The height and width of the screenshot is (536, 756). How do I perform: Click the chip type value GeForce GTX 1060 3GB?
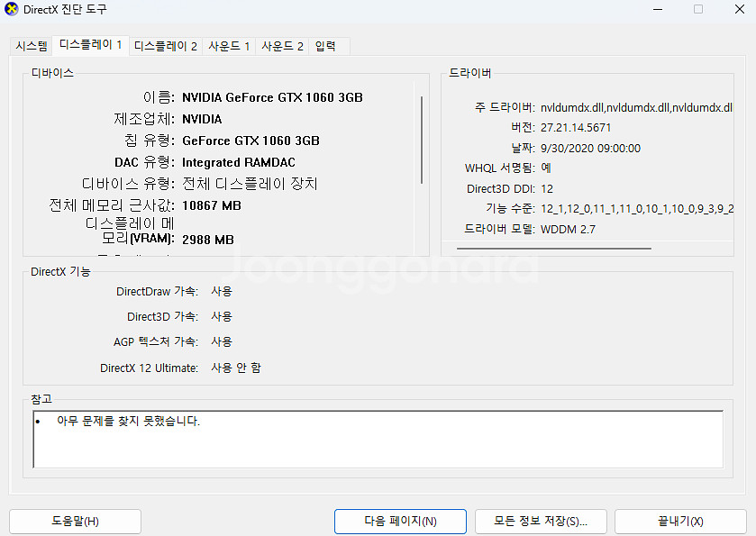coord(250,141)
